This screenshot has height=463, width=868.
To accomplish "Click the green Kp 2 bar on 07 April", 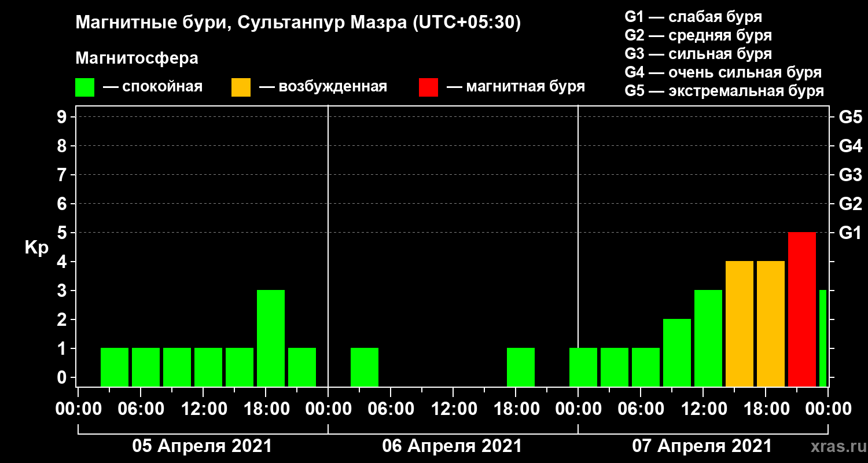I will [677, 352].
